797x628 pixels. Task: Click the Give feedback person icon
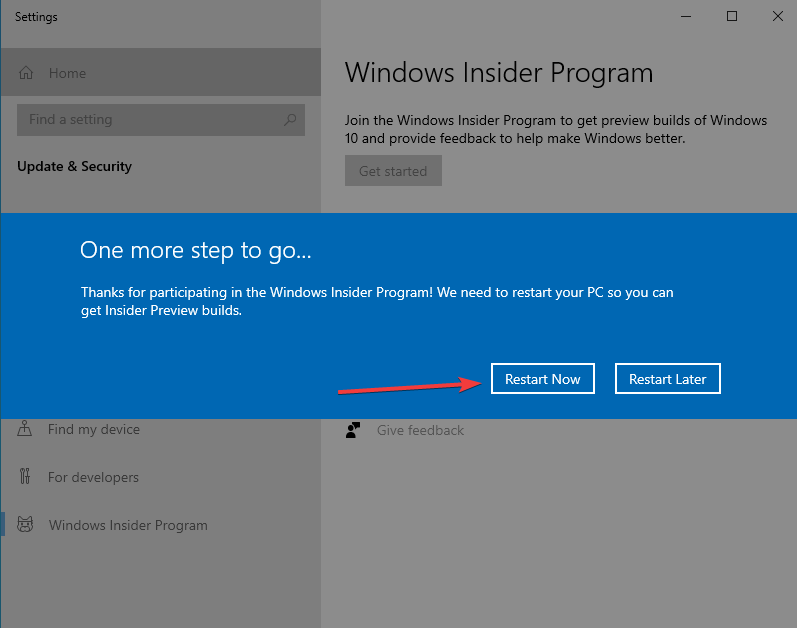[353, 430]
